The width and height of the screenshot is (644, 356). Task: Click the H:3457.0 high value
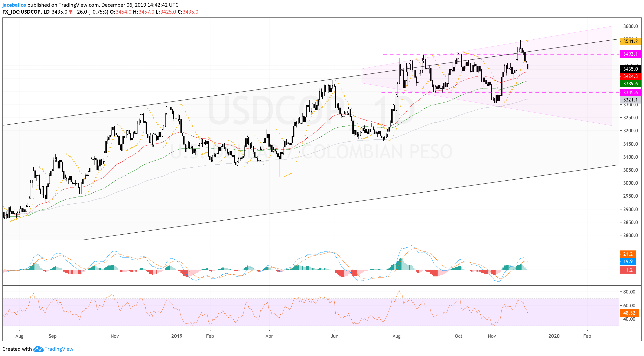(144, 12)
